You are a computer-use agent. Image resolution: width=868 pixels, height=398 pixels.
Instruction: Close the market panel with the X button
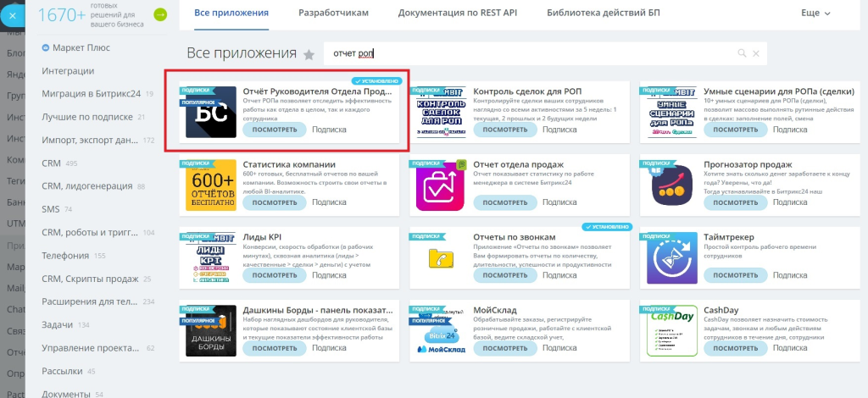click(x=13, y=15)
